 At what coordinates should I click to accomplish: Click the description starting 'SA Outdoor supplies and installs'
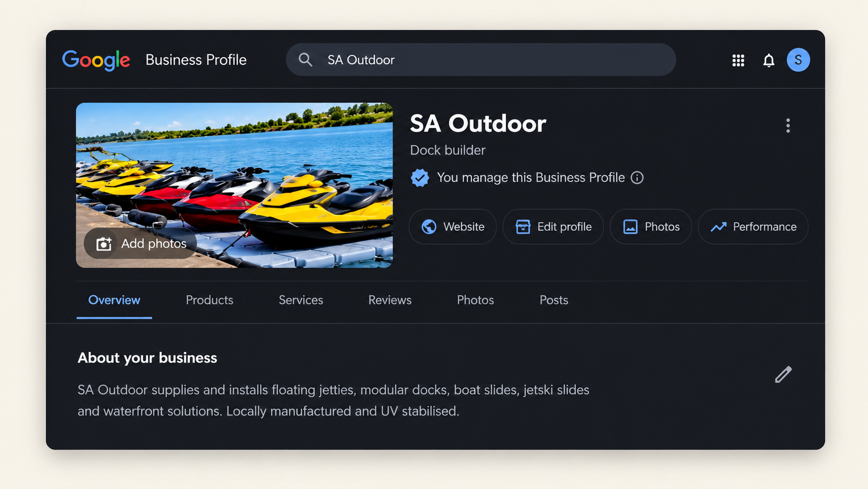(333, 401)
